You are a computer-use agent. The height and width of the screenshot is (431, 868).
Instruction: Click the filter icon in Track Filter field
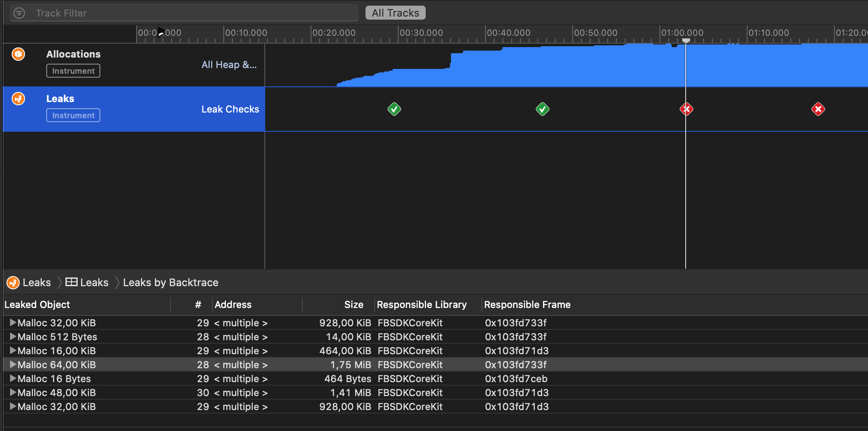19,13
